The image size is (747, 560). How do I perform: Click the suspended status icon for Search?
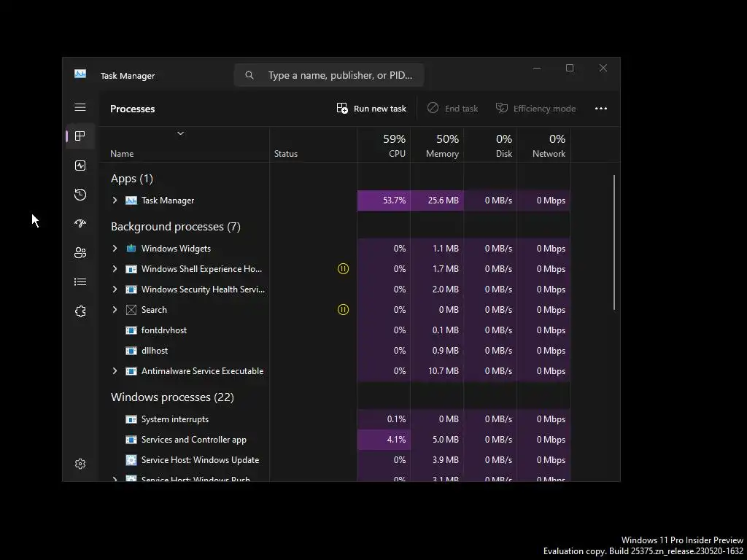pyautogui.click(x=343, y=309)
